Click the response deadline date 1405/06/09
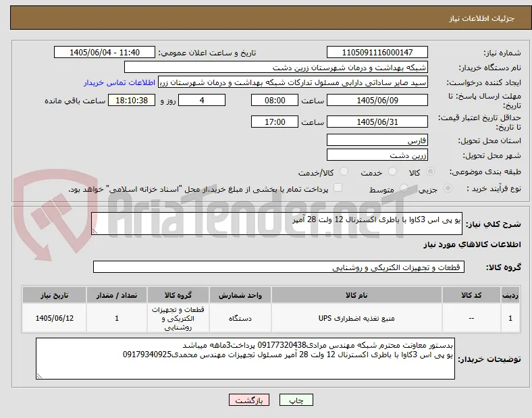Image resolution: width=532 pixels, height=418 pixels. point(377,100)
